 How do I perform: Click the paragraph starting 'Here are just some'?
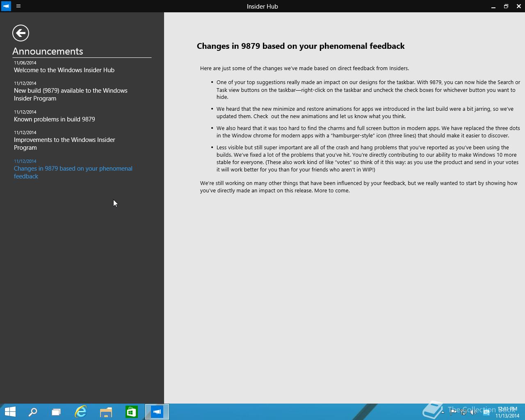304,68
